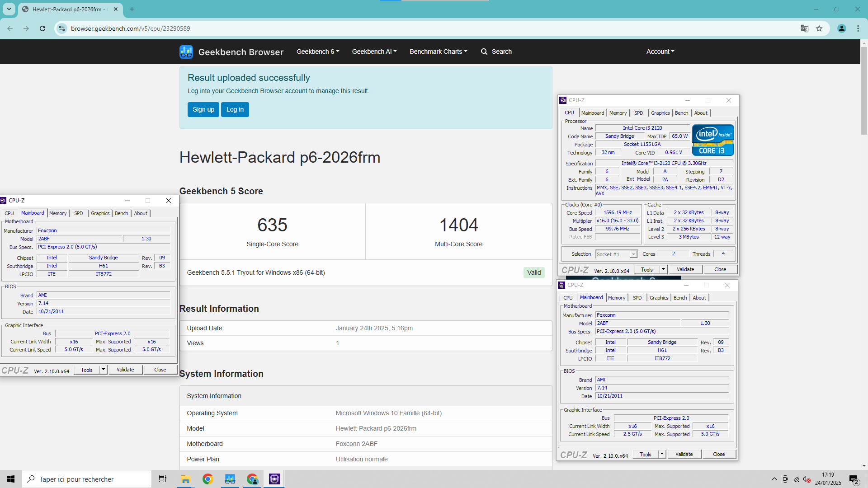Click the volume icon in the system tray
Viewport: 868px width, 488px height.
pos(807,479)
